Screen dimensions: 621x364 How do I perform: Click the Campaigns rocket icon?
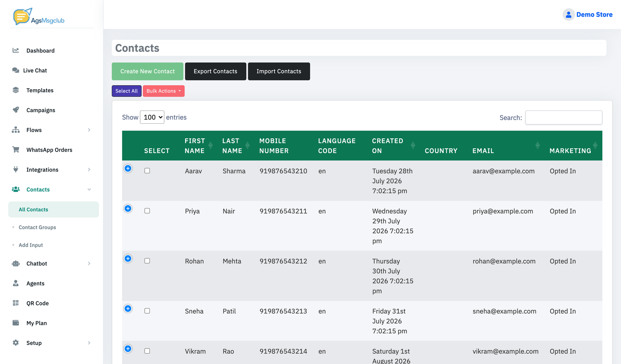click(x=16, y=110)
